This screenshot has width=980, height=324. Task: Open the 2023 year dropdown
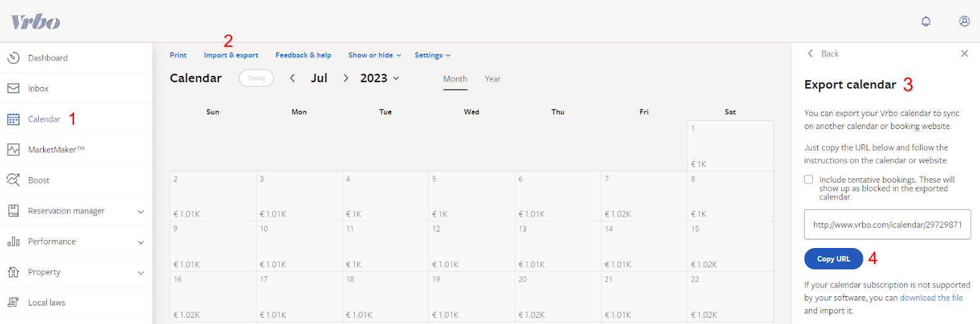380,78
